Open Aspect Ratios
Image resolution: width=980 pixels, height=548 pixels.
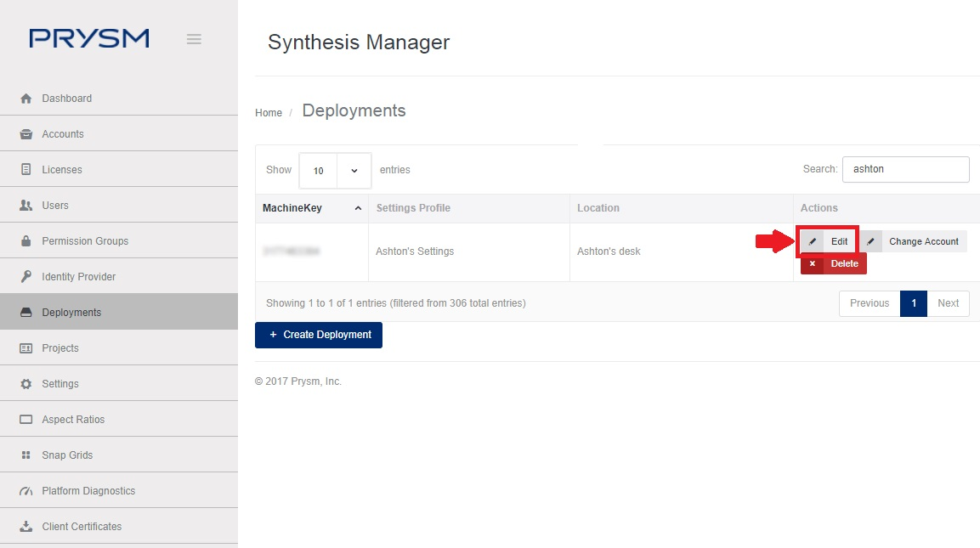(119, 419)
